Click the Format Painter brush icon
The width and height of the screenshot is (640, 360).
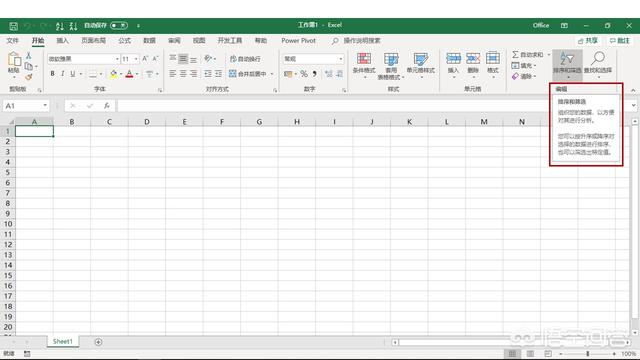29,77
